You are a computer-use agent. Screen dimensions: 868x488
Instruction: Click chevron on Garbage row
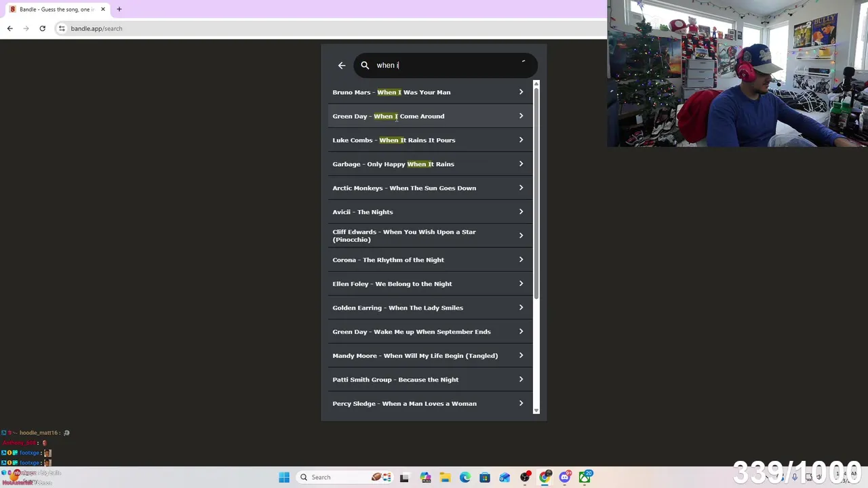click(521, 164)
